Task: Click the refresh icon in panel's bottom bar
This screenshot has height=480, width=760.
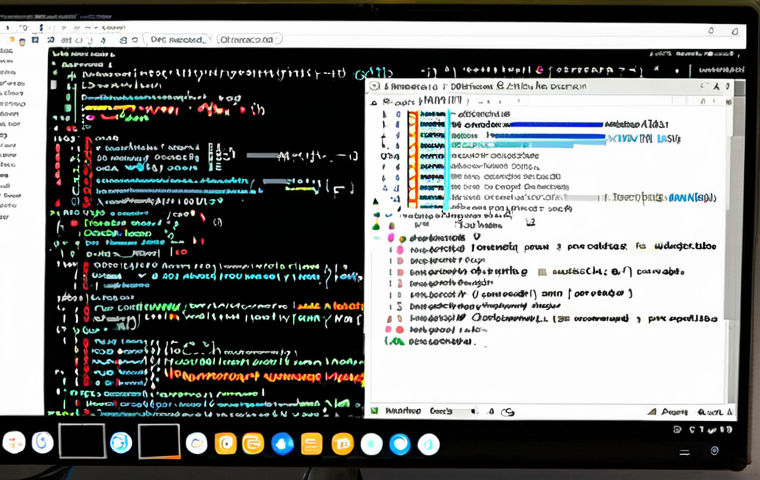Action: [x=508, y=411]
